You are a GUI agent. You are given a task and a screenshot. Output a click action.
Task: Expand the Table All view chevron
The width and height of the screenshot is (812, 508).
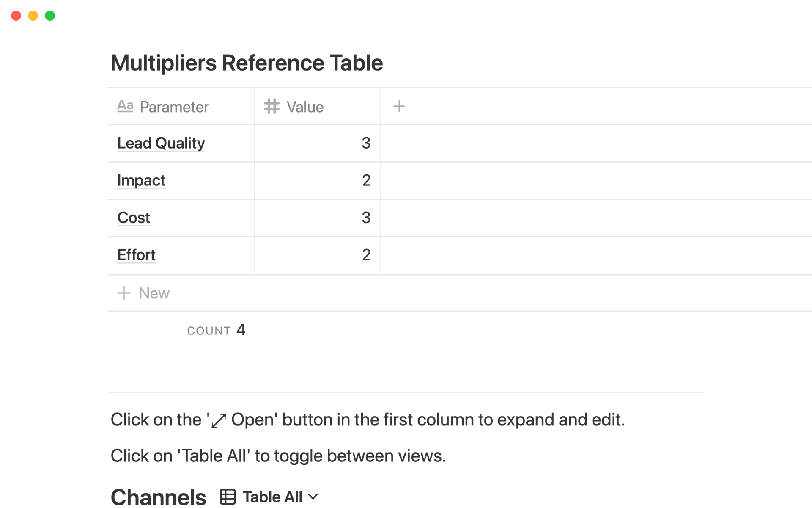(x=313, y=497)
